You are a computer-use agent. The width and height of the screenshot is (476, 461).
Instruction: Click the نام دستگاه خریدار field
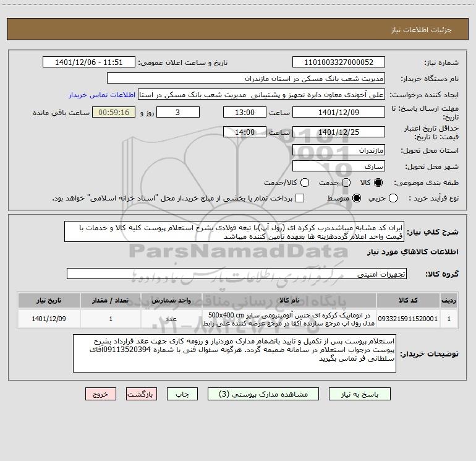pyautogui.click(x=246, y=79)
